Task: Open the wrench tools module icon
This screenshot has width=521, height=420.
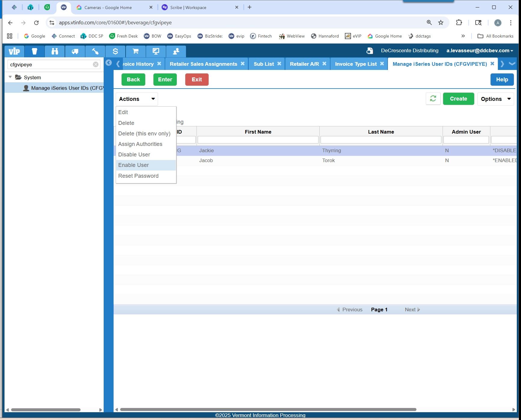Action: (x=95, y=51)
